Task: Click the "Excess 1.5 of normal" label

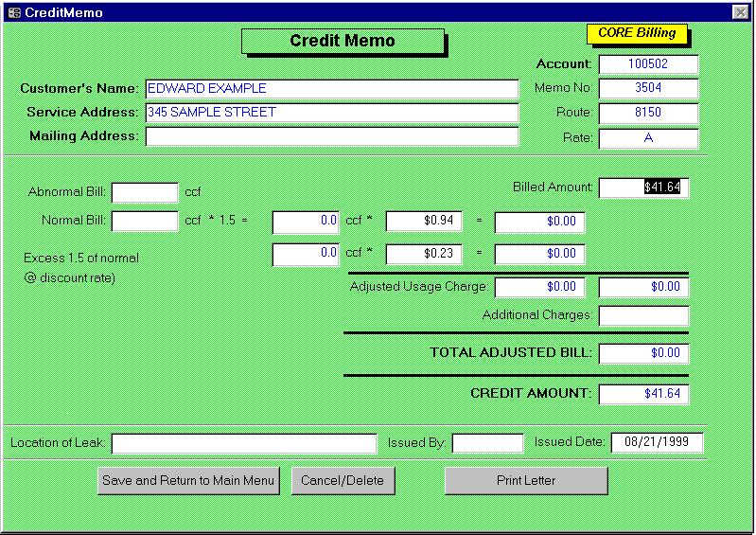Action: tap(81, 259)
